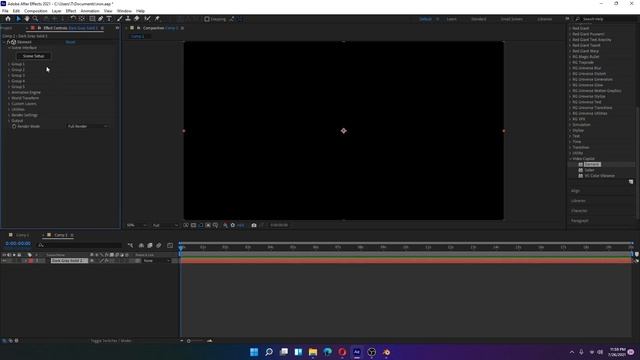Open the Animation menu
This screenshot has height=360, width=640.
coord(90,11)
